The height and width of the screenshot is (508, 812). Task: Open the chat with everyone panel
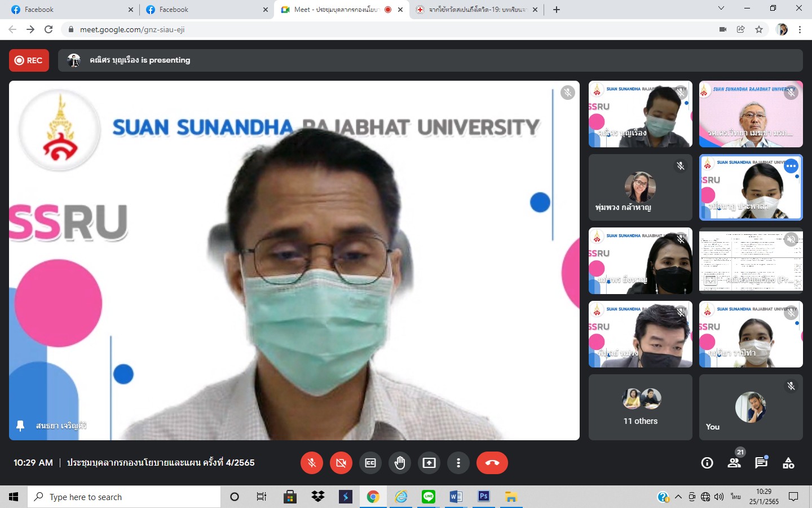coord(761,463)
